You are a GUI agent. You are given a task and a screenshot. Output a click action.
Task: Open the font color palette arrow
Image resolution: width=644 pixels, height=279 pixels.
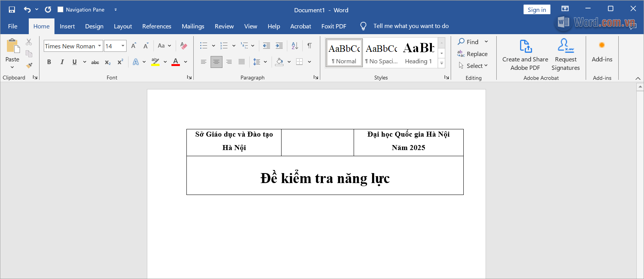click(x=186, y=62)
